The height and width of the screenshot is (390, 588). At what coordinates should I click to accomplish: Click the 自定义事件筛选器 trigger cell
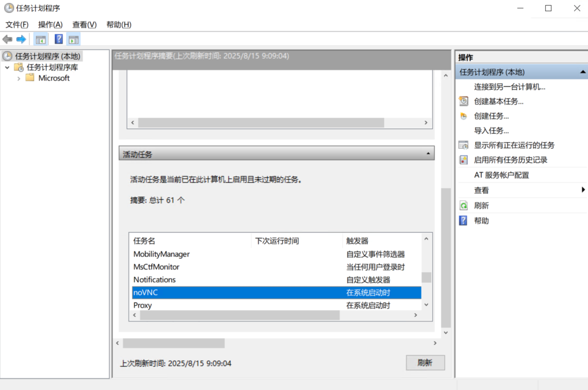click(375, 254)
